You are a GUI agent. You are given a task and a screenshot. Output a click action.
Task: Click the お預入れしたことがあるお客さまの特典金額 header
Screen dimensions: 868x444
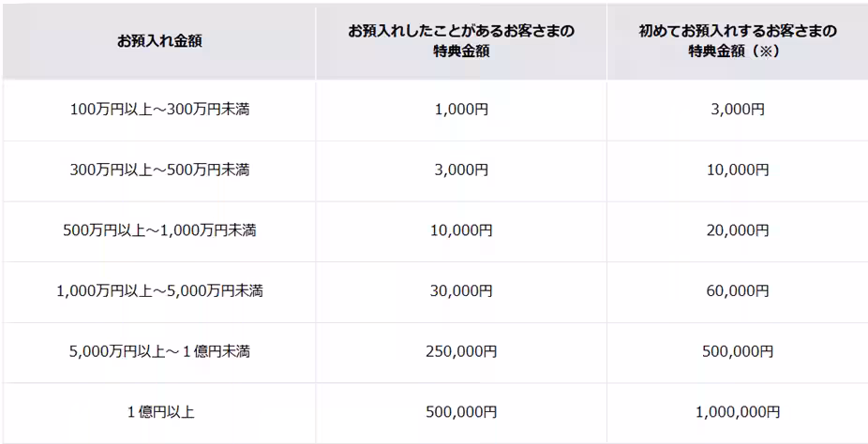coord(461,42)
